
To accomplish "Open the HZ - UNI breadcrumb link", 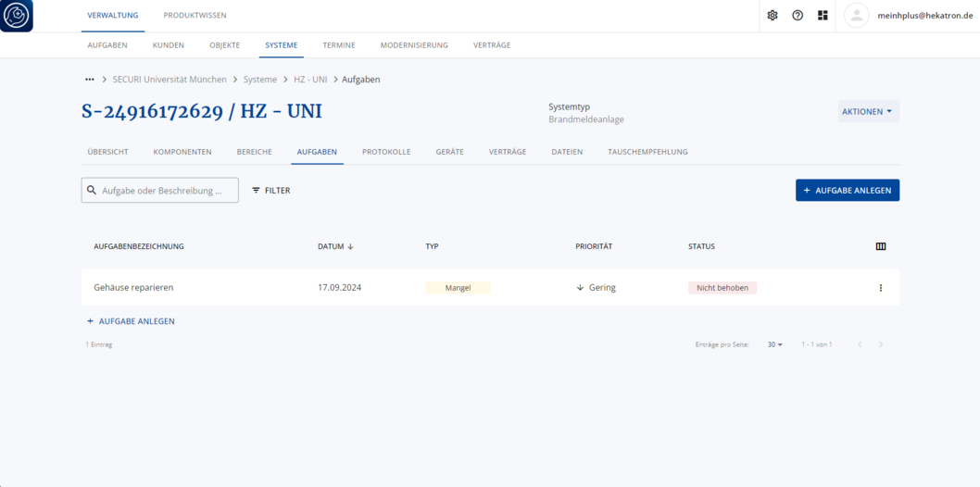I will (310, 80).
